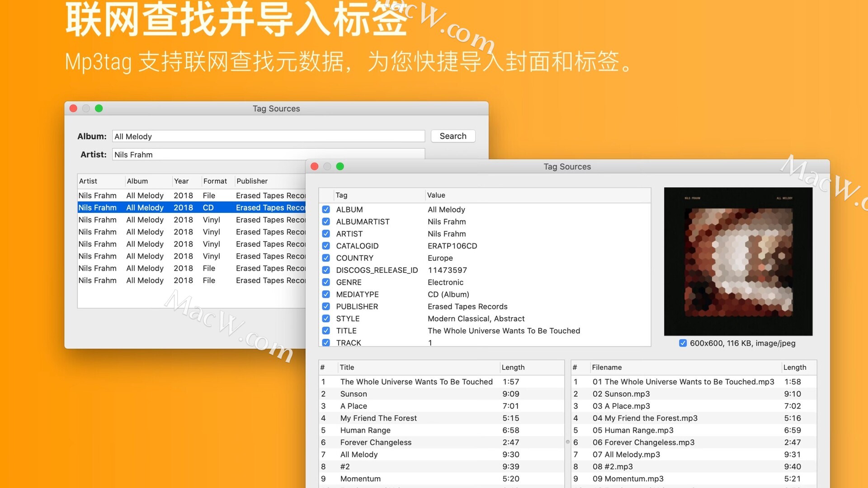Toggle the DISCOGS_RELEASE_ID checkbox

[x=326, y=270]
